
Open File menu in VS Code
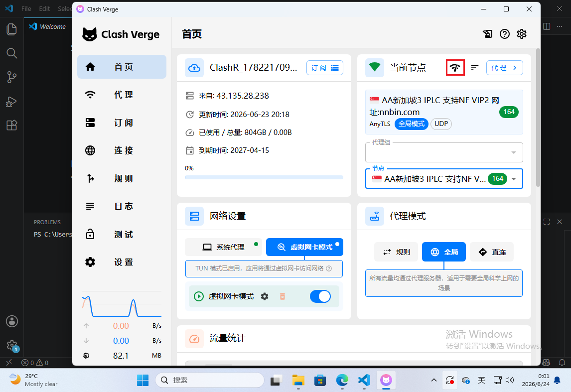coord(26,9)
